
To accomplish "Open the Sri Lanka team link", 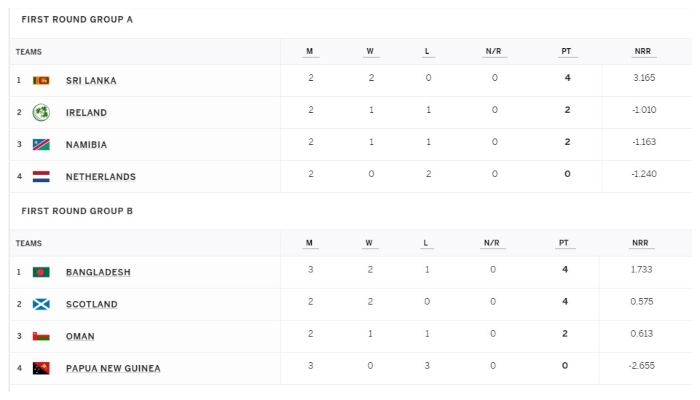I will click(91, 81).
